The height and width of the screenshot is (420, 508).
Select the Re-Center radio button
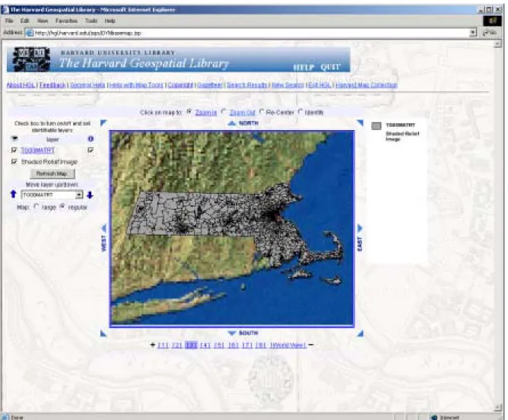pyautogui.click(x=261, y=112)
